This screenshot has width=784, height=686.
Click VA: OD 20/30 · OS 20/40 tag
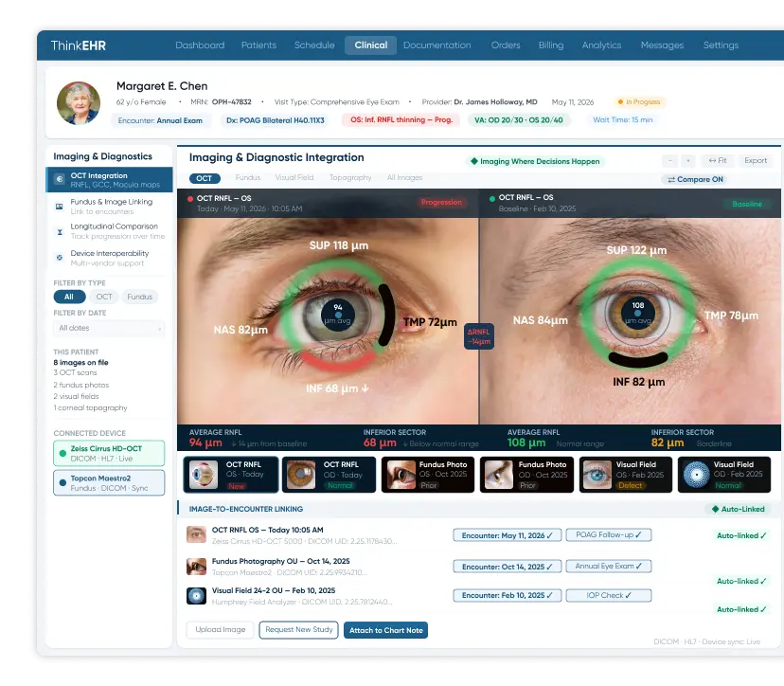coord(519,120)
